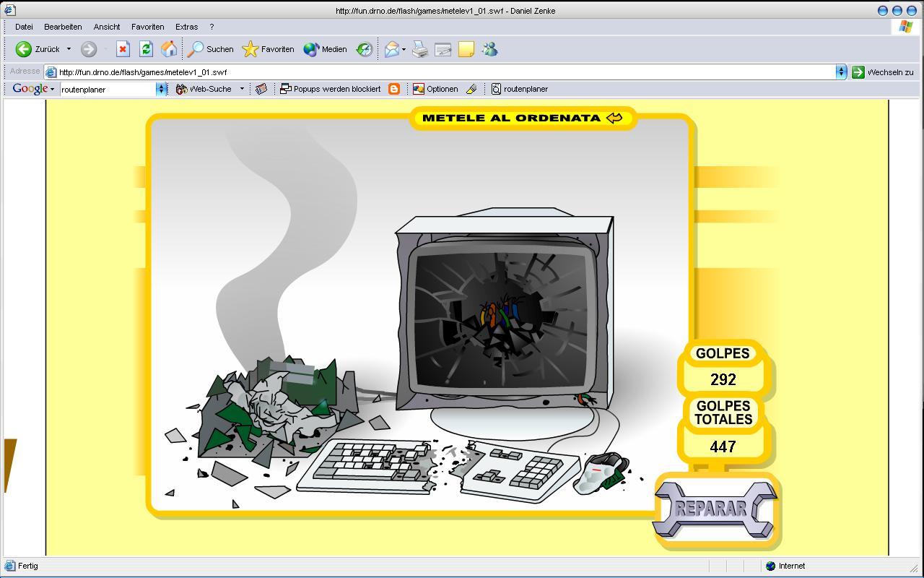Screen dimensions: 924x578
Task: Stop page loading with red X icon
Action: pos(123,49)
